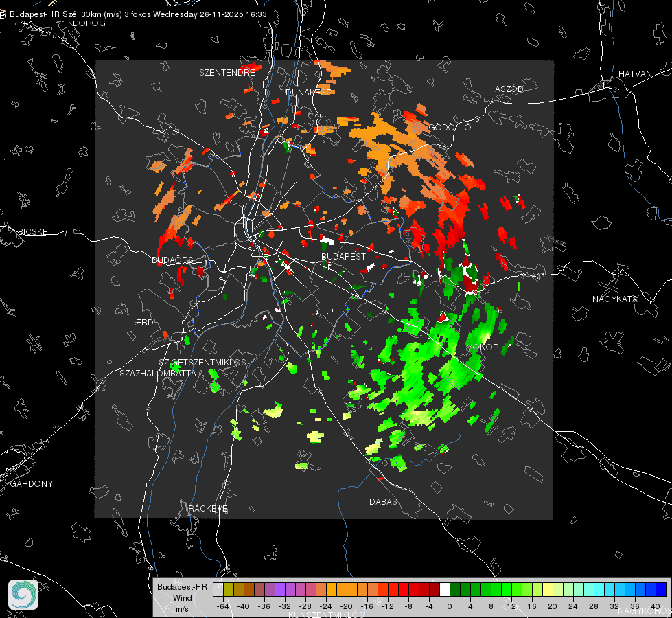Select the dark green swatch right of white
Image resolution: width=672 pixels, height=618 pixels.
(x=455, y=589)
